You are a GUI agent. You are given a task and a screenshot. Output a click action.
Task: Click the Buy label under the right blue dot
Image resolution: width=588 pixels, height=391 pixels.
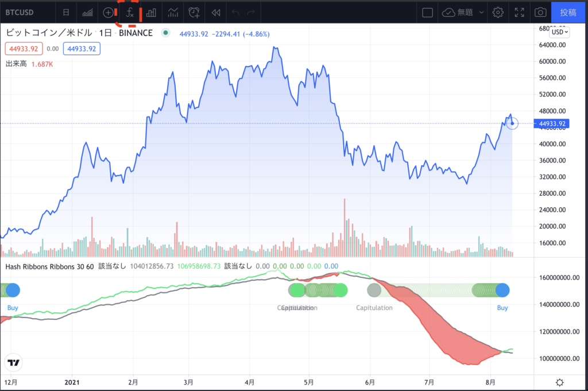pos(502,308)
